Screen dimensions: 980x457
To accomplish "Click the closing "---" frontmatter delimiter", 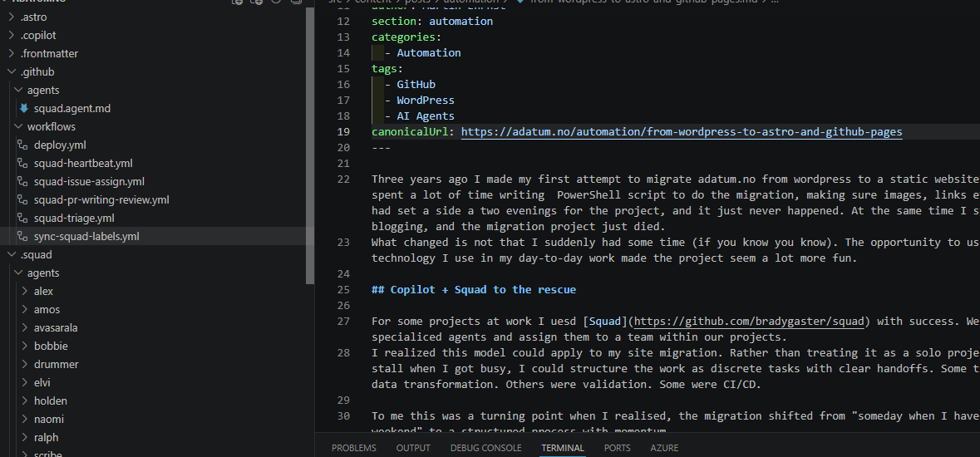I will tap(382, 148).
